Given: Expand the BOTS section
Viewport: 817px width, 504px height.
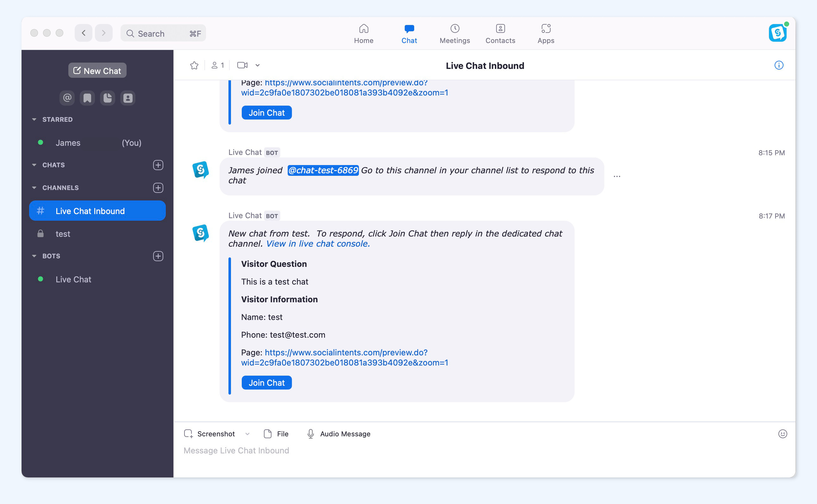Looking at the screenshot, I should point(34,255).
